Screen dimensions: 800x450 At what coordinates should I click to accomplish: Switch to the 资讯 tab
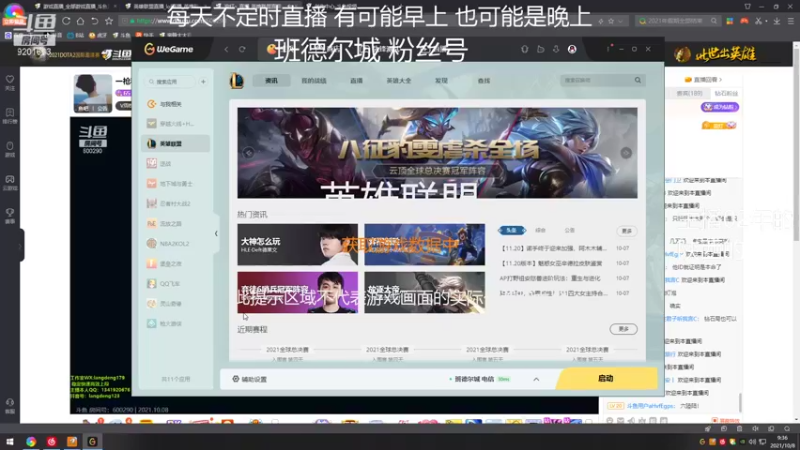click(x=271, y=81)
